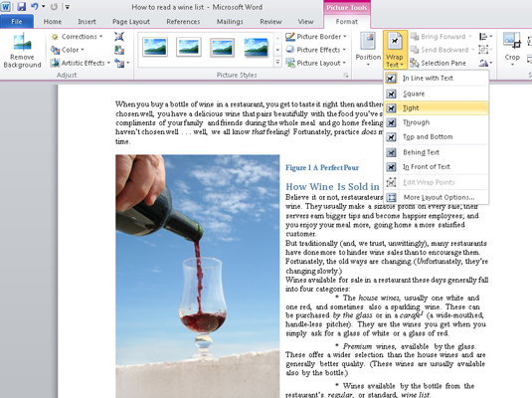Choose Tight wrapping option
532x398 pixels.
[x=437, y=108]
